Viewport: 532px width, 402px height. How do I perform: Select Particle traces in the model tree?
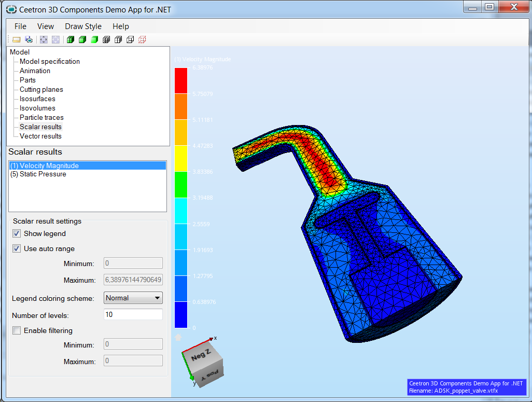click(41, 117)
